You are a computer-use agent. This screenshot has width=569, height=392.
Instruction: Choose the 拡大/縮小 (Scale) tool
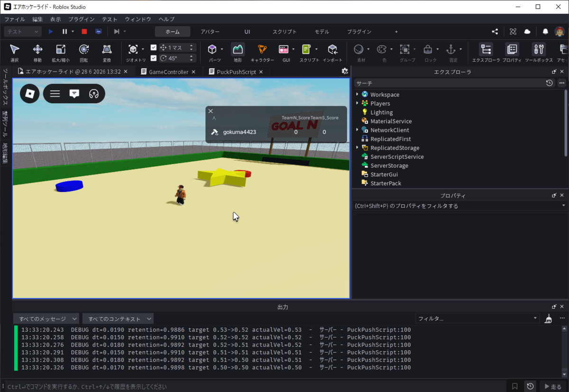[61, 53]
